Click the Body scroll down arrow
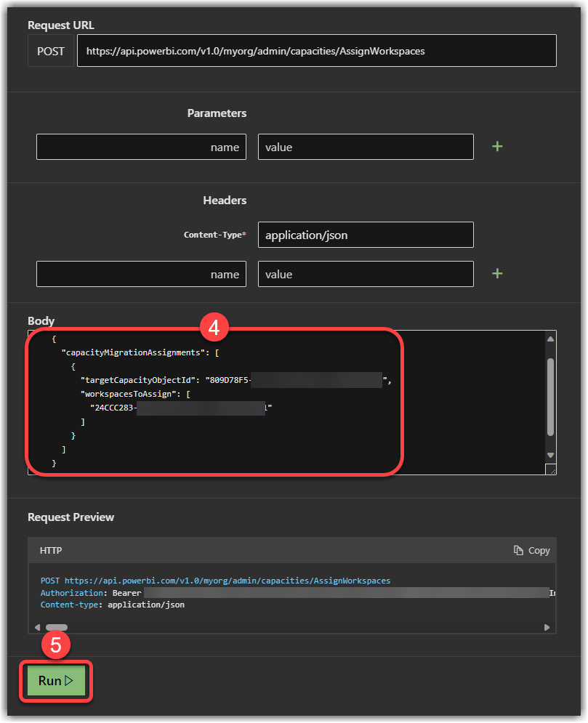588x723 pixels. (x=550, y=456)
